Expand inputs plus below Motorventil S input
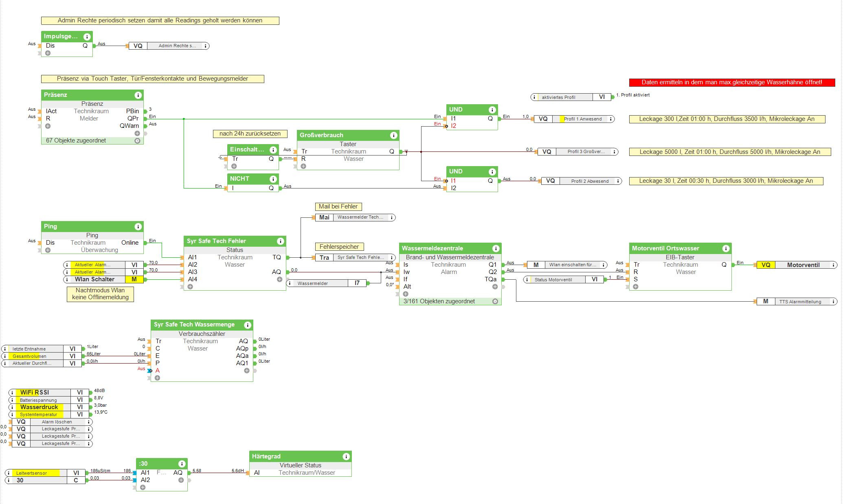This screenshot has height=504, width=843. click(635, 287)
